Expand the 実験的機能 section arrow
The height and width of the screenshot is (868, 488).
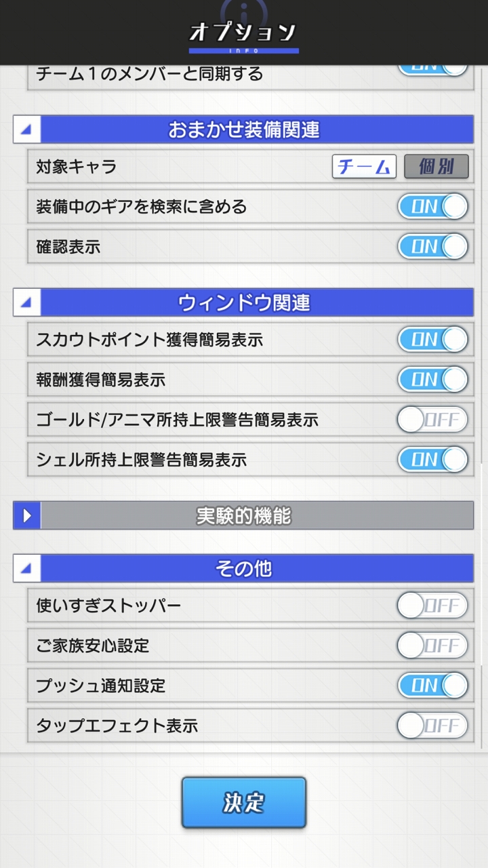(27, 516)
